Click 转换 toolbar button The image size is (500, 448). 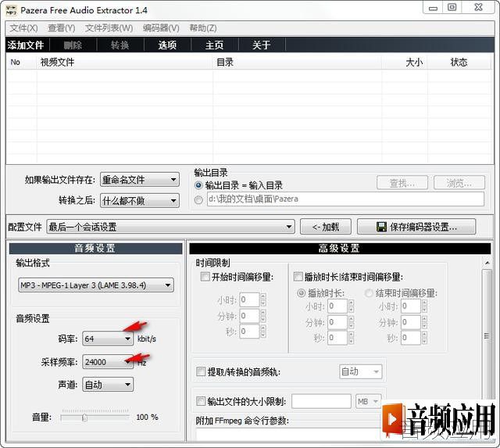click(x=120, y=45)
